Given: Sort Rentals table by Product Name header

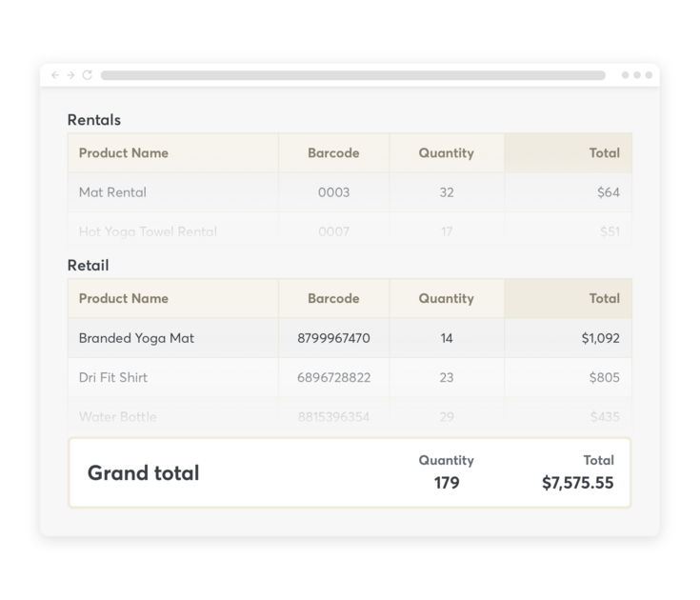Looking at the screenshot, I should tap(123, 153).
